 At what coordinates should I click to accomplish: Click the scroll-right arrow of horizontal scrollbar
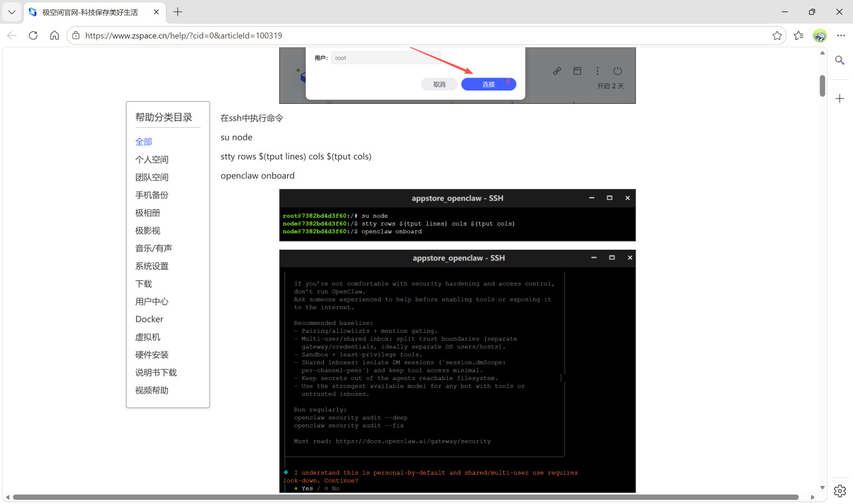812,497
